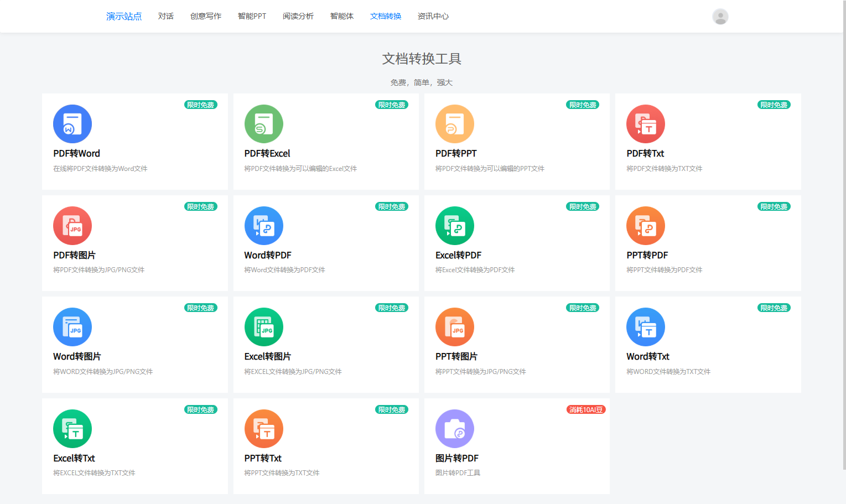This screenshot has height=504, width=846.
Task: Open the PPT转PDF title link
Action: (x=647, y=255)
